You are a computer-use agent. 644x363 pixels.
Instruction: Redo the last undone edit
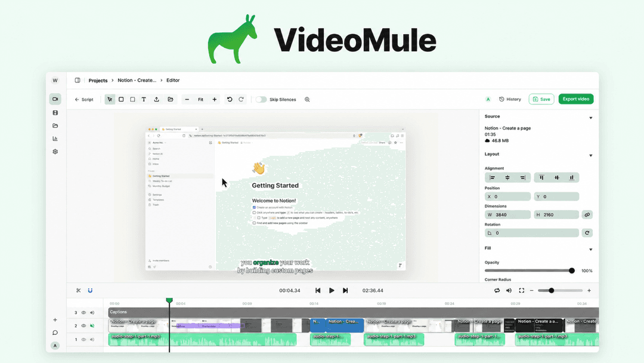click(241, 100)
